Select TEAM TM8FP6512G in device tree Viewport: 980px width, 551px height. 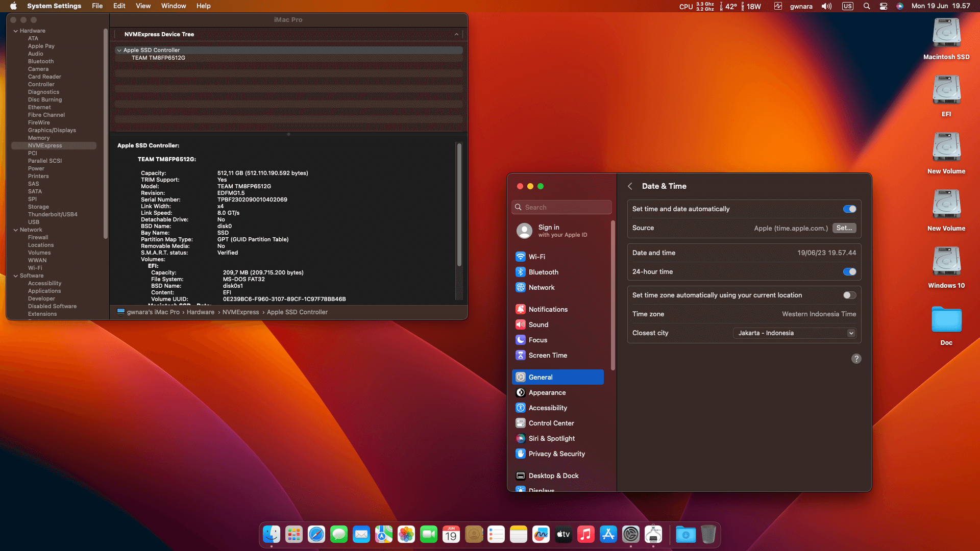(158, 58)
